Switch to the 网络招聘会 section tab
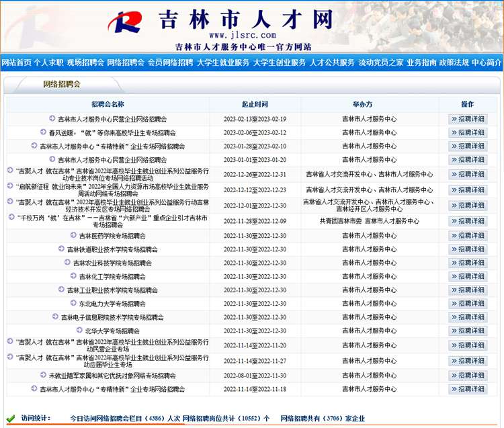The width and height of the screenshot is (504, 428). tap(61, 85)
